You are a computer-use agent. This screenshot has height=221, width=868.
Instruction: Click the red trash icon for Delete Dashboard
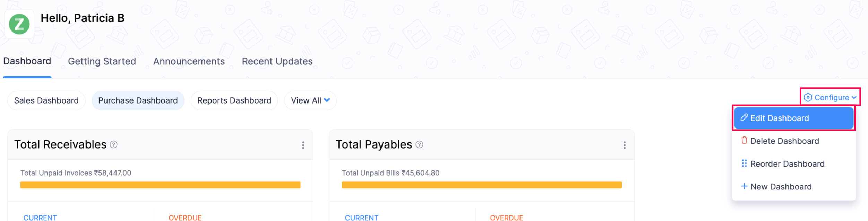point(744,140)
